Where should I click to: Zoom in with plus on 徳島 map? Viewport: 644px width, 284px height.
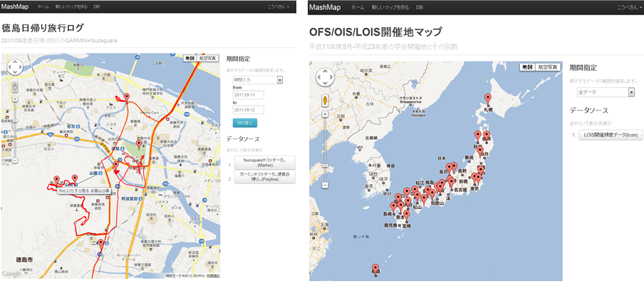coord(15,98)
